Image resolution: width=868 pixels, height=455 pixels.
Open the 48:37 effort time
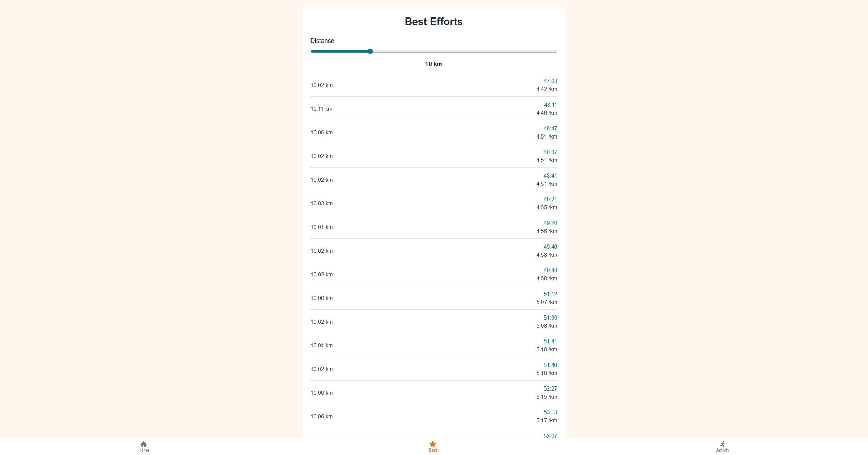550,152
